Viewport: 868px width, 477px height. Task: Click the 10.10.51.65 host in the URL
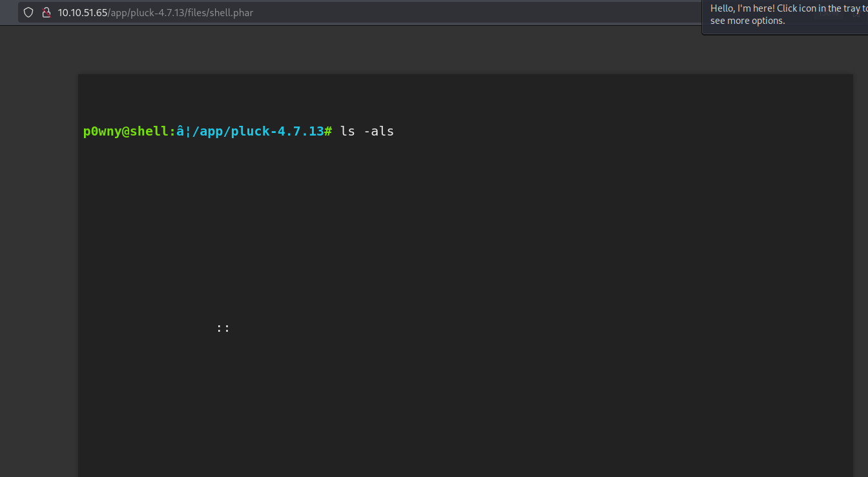click(82, 12)
